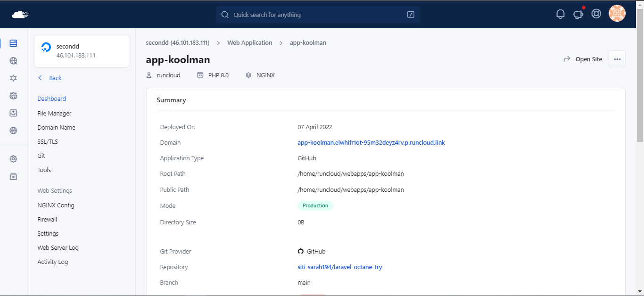Open the user avatar menu
The height and width of the screenshot is (296, 644).
617,14
